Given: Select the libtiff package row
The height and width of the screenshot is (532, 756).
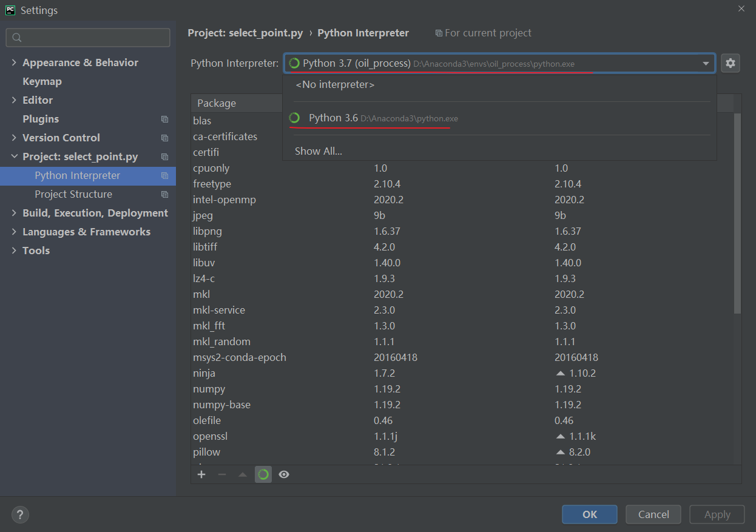Looking at the screenshot, I should click(462, 247).
